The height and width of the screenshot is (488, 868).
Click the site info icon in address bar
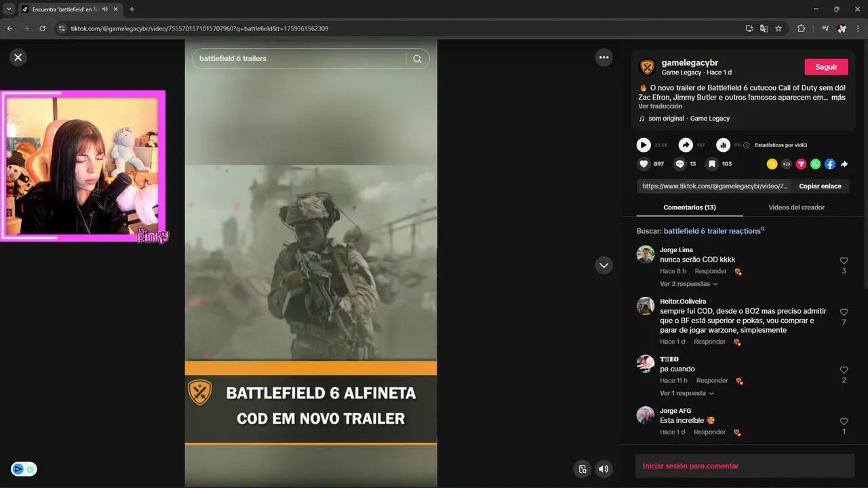click(x=62, y=28)
